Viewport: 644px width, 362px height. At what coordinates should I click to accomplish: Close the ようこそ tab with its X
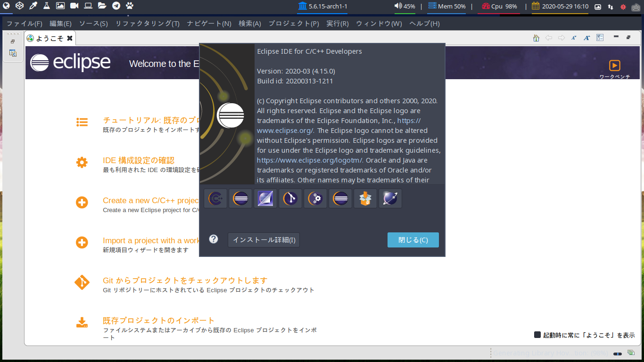[70, 38]
